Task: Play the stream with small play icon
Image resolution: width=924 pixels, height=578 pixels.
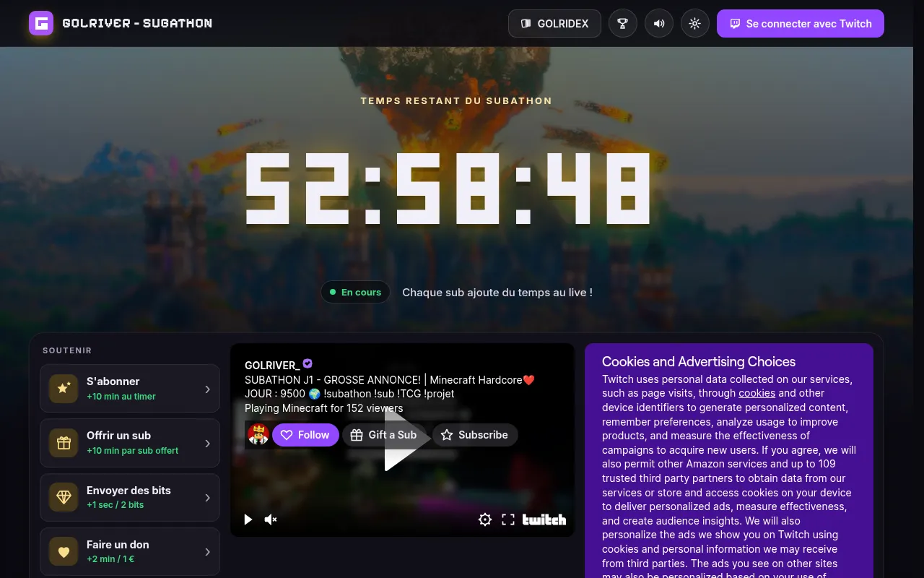Action: (248, 519)
